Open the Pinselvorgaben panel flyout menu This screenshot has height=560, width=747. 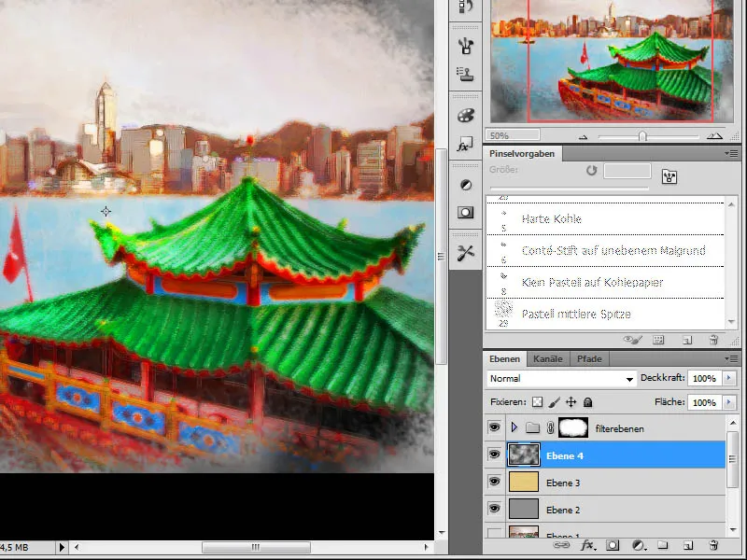pyautogui.click(x=731, y=153)
